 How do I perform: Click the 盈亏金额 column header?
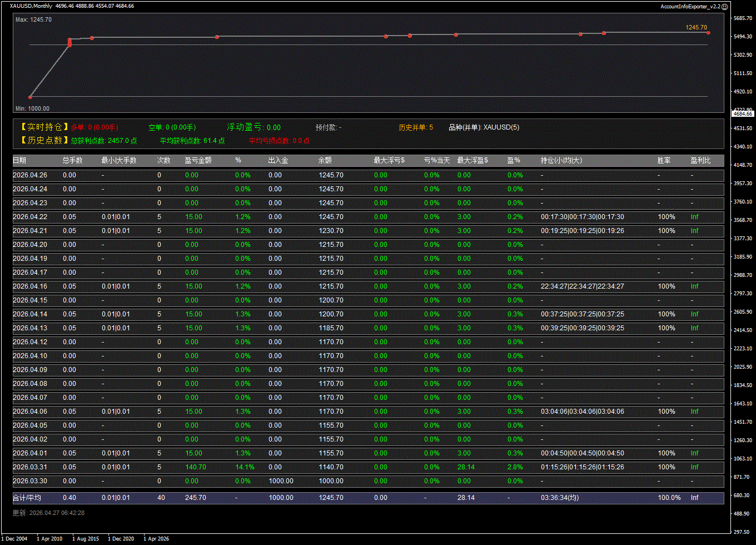198,160
